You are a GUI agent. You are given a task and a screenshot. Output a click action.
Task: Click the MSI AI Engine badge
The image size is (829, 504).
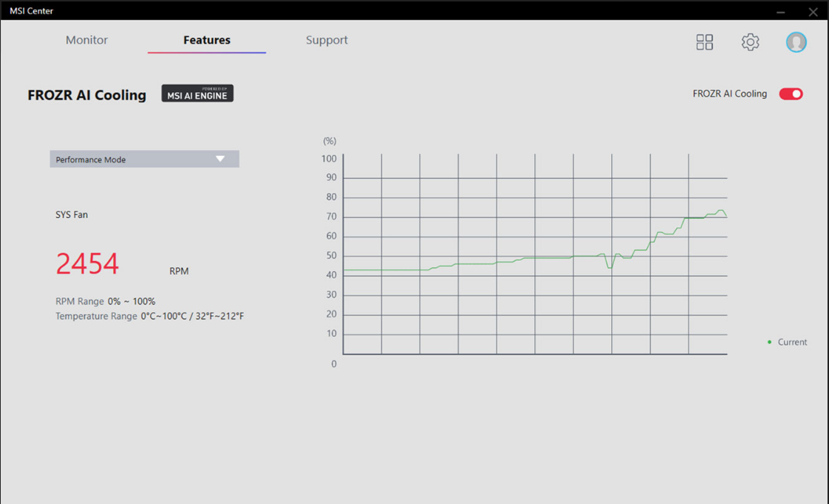(197, 93)
